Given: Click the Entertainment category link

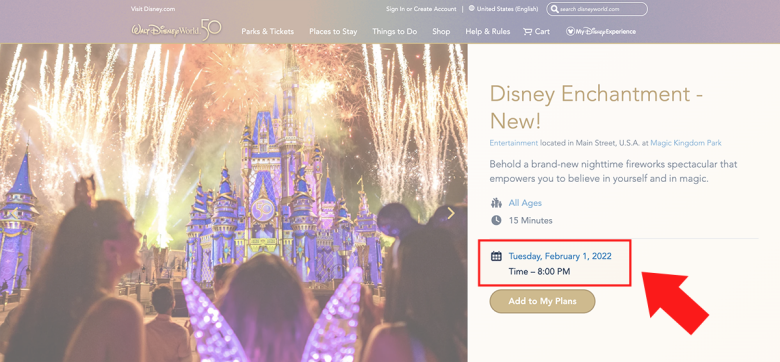Looking at the screenshot, I should pyautogui.click(x=513, y=143).
